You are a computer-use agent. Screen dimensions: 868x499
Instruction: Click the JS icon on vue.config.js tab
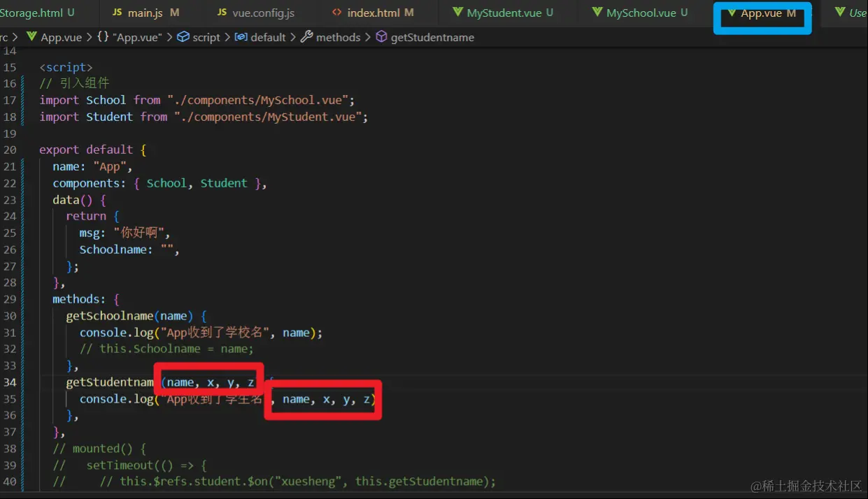[x=222, y=13]
